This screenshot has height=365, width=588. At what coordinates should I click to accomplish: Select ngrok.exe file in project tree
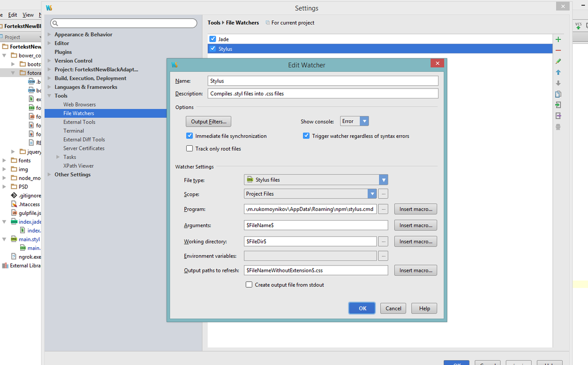[26, 257]
